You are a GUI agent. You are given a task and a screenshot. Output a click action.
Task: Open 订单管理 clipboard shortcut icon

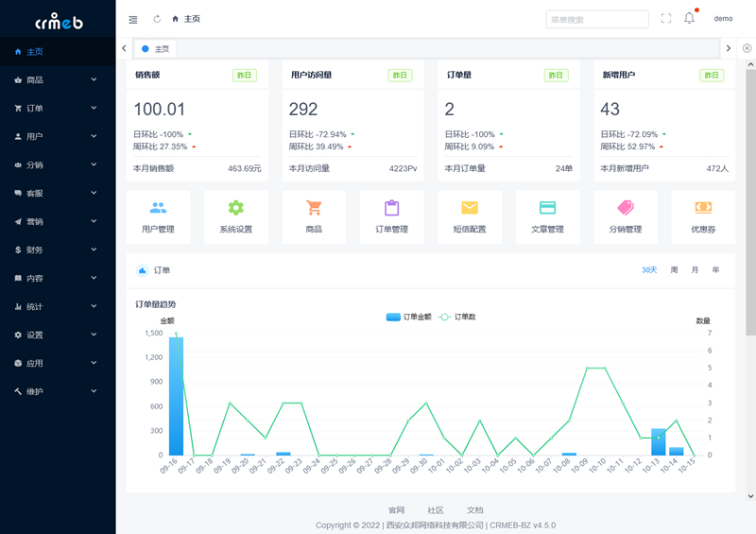click(x=391, y=208)
